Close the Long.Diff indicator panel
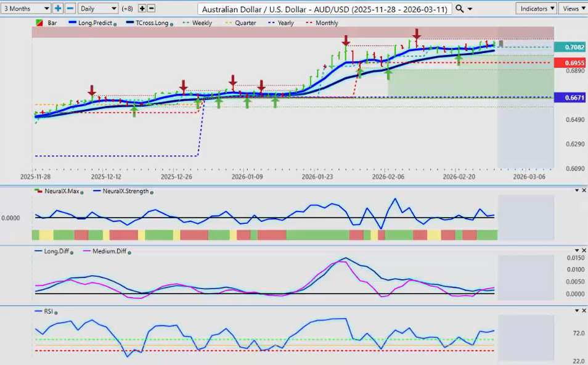588x365 pixels. 584,251
